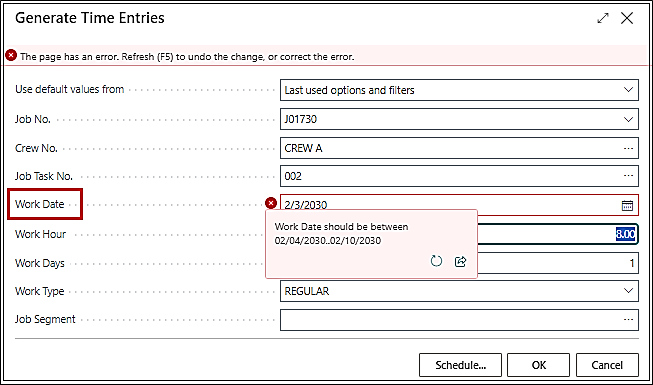
Task: Click the share icon in the error tooltip
Action: click(x=460, y=261)
